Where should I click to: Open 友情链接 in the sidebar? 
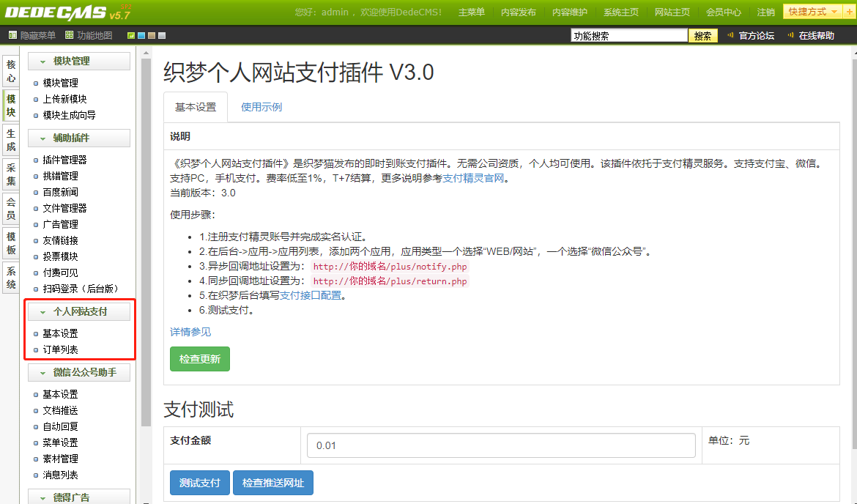coord(61,240)
